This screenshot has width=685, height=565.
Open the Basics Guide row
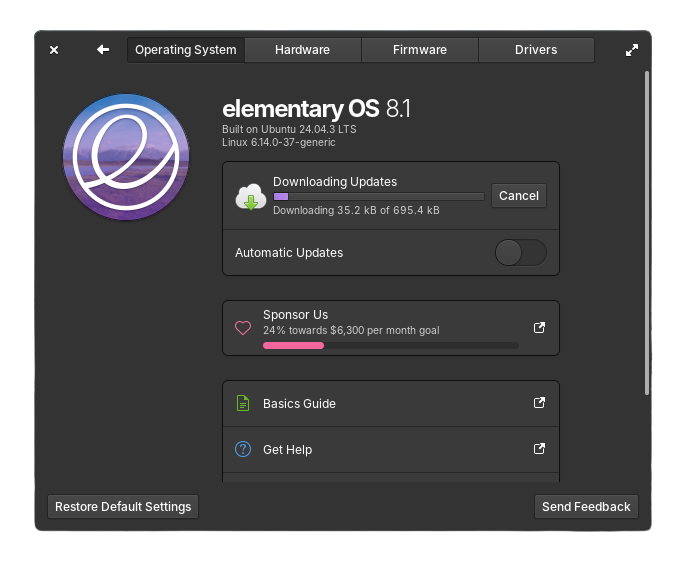coord(391,403)
